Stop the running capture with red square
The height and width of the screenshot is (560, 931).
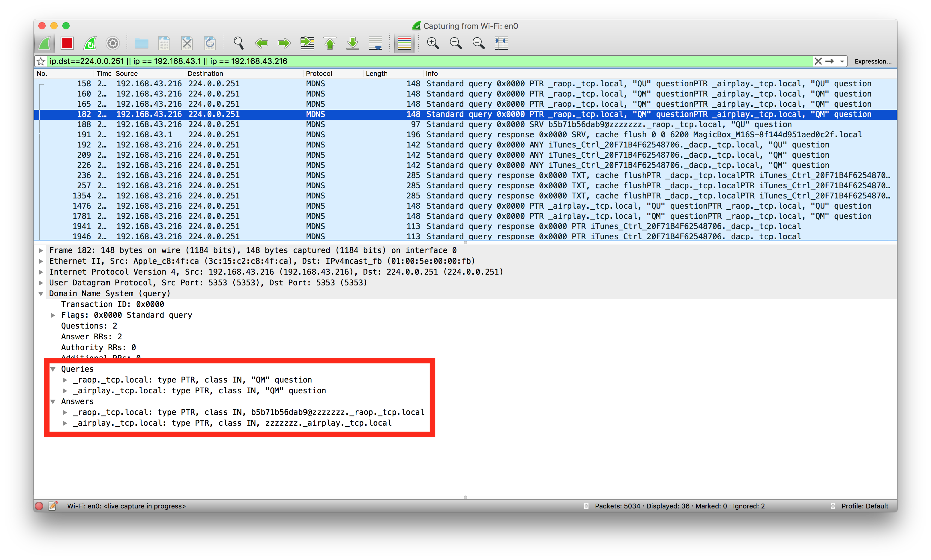tap(67, 43)
